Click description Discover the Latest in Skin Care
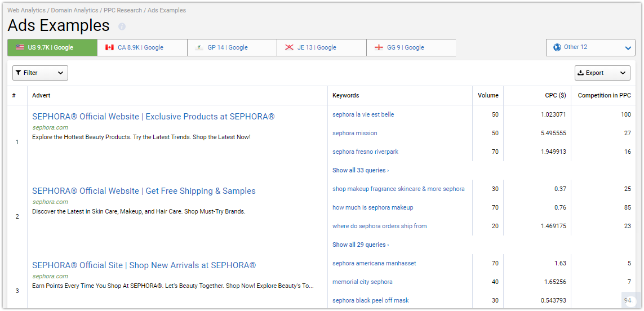 [139, 212]
